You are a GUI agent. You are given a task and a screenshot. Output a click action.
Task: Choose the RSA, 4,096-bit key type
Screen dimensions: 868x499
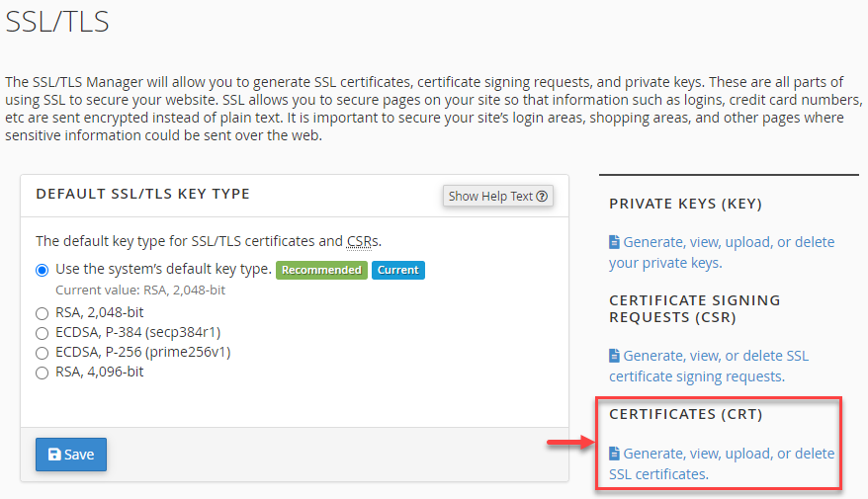(x=43, y=373)
